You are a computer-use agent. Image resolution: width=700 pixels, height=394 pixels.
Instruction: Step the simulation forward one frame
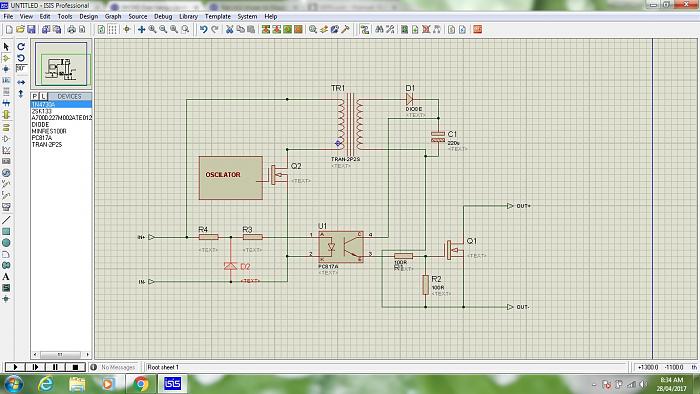pyautogui.click(x=35, y=367)
